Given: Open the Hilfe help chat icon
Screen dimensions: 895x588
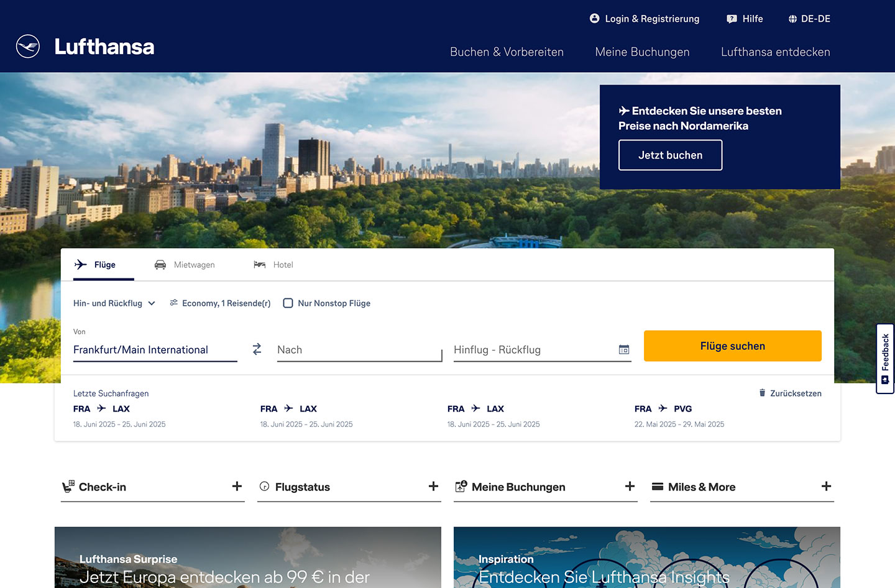Looking at the screenshot, I should (x=732, y=19).
